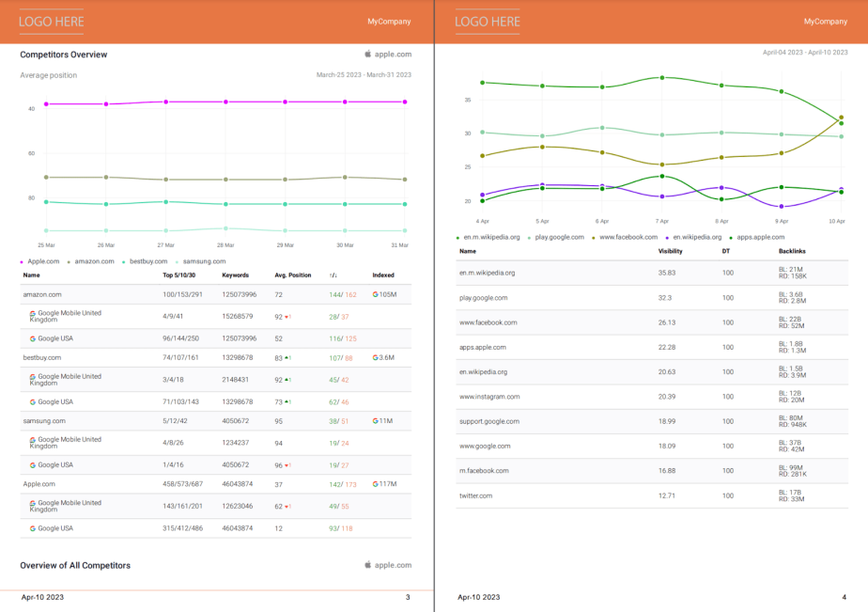Click the purple legend dot for en.wikipedia.org

(667, 238)
